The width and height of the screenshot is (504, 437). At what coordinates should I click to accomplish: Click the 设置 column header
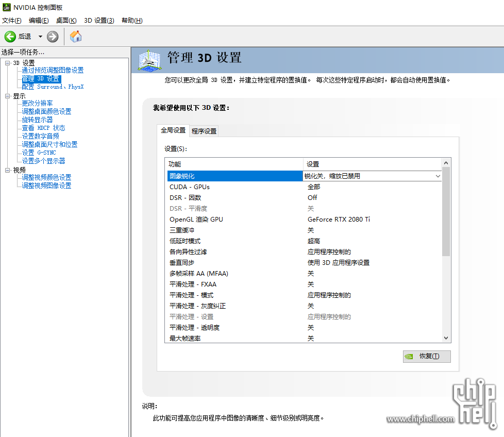373,164
